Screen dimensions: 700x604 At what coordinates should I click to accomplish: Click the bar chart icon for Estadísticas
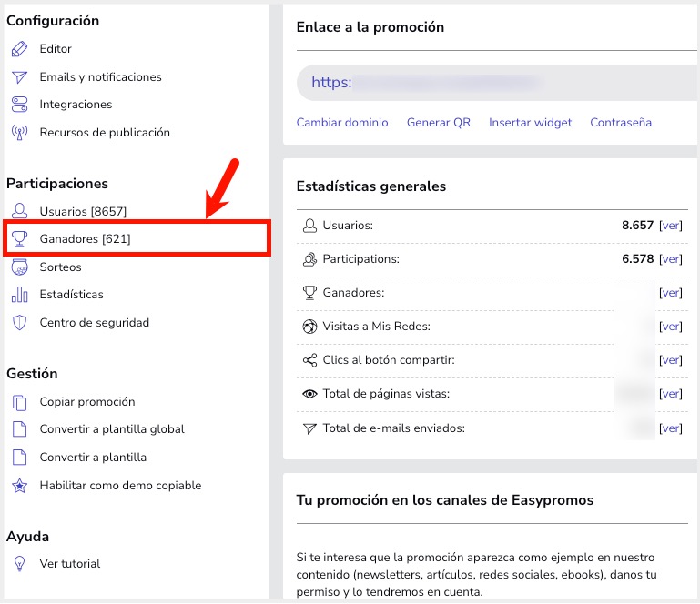click(19, 295)
